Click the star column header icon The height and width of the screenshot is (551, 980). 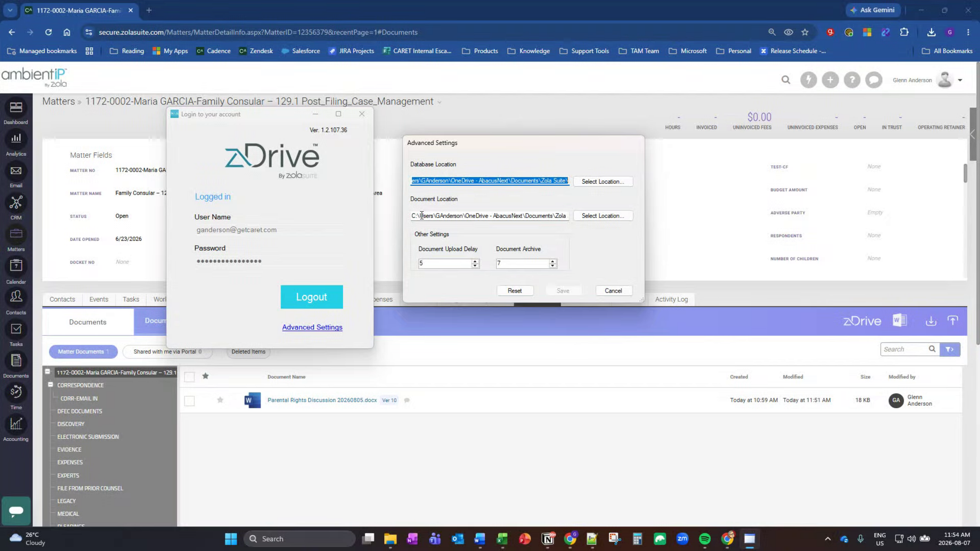click(x=205, y=376)
